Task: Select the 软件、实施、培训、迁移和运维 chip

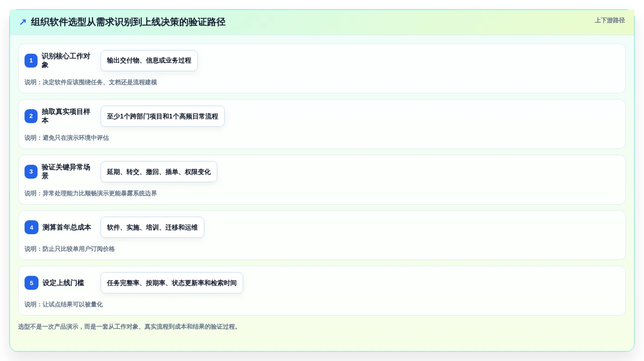Action: 152,227
